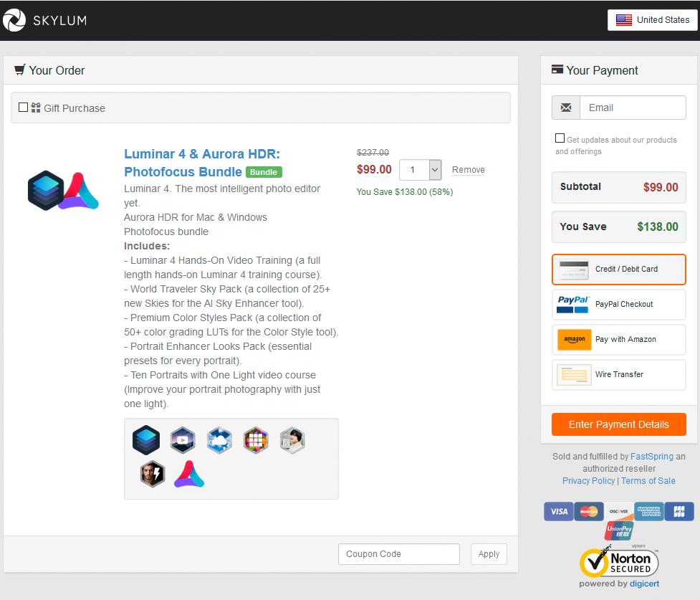Click the 'You Save $138.00 (58%)' text
Screen dimensions: 700x600
click(405, 192)
